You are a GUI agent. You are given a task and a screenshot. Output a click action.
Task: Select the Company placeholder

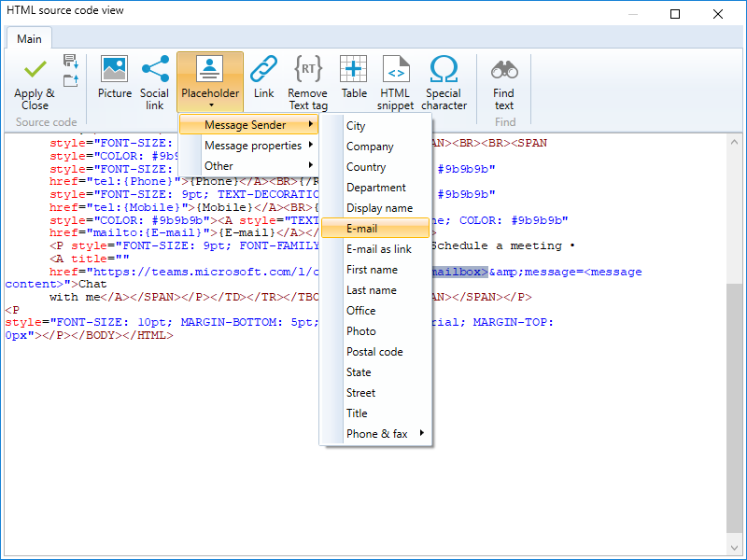point(375,147)
